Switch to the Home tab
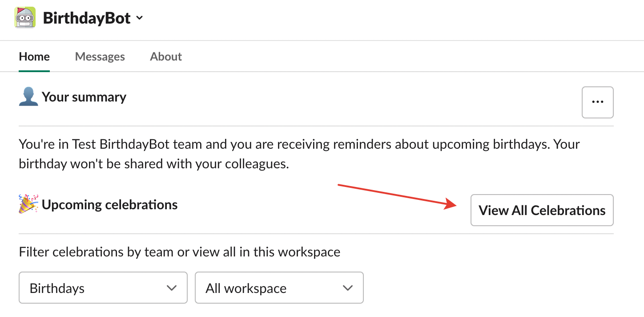 click(x=34, y=57)
